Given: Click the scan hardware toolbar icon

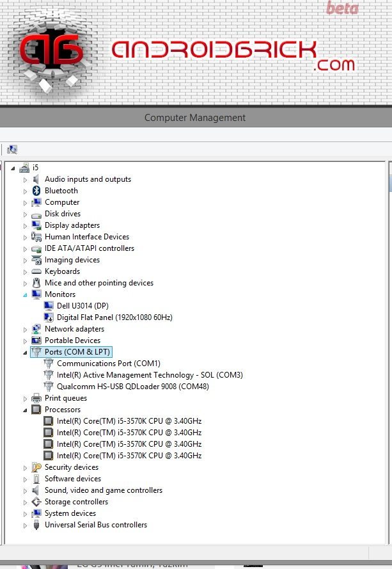Looking at the screenshot, I should point(12,150).
